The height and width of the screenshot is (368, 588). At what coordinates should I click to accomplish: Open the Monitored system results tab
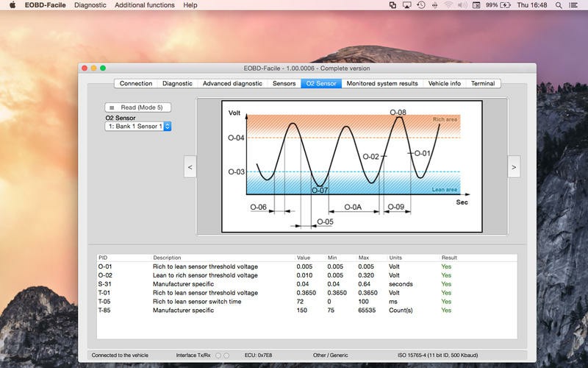pos(381,83)
